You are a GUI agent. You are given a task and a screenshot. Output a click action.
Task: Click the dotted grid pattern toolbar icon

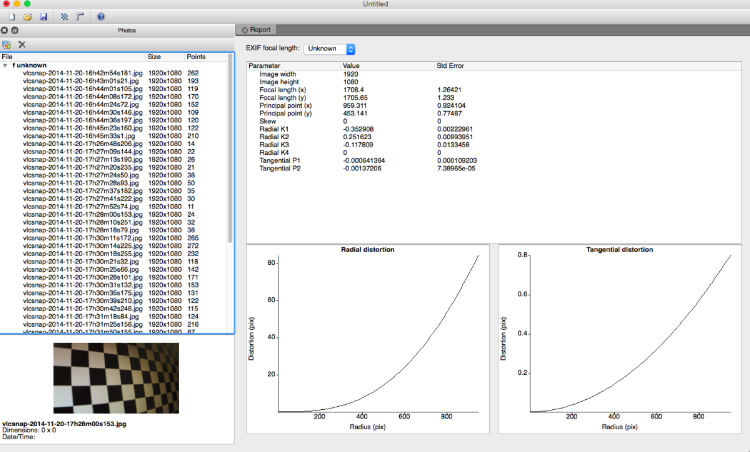click(x=65, y=17)
